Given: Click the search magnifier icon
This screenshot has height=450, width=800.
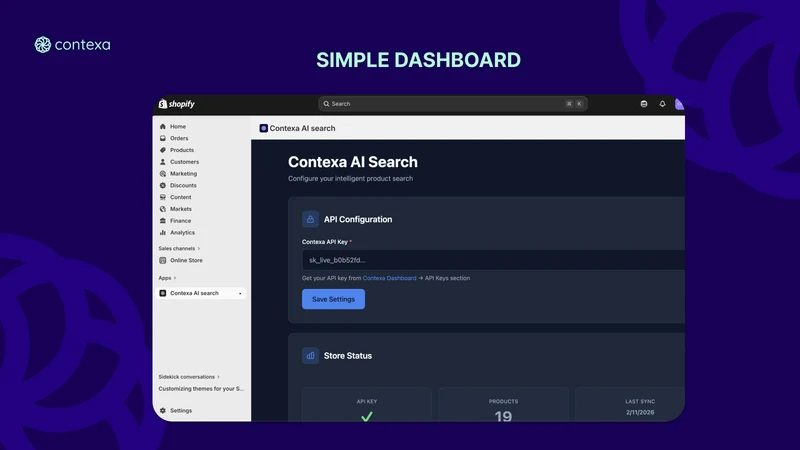Looking at the screenshot, I should click(x=326, y=104).
